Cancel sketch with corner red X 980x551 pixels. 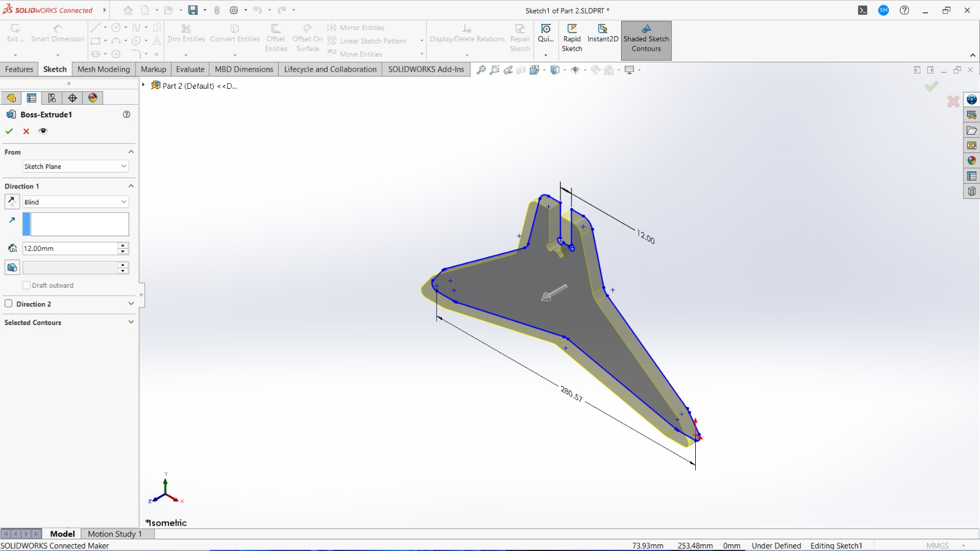point(953,101)
